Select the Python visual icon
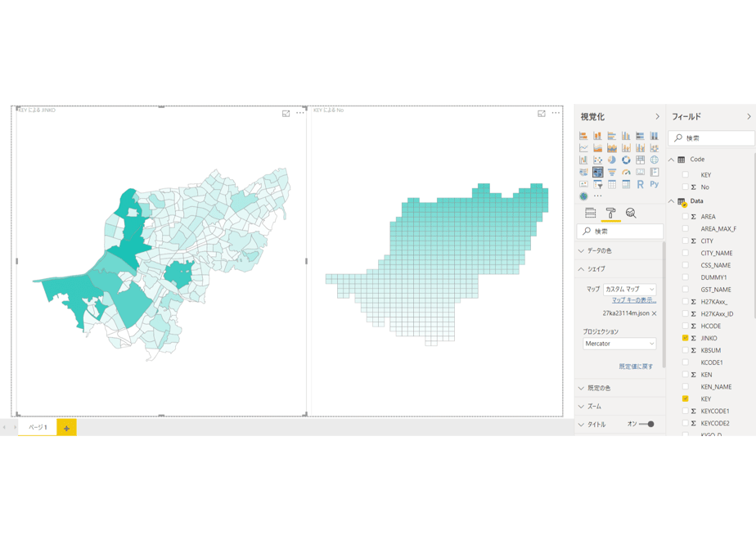 coord(655,184)
